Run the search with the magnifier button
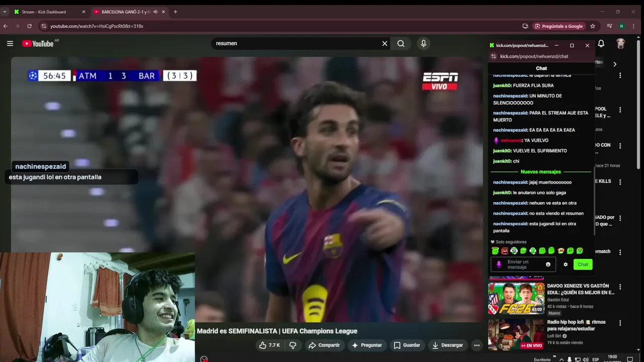This screenshot has width=644, height=362. click(401, 44)
